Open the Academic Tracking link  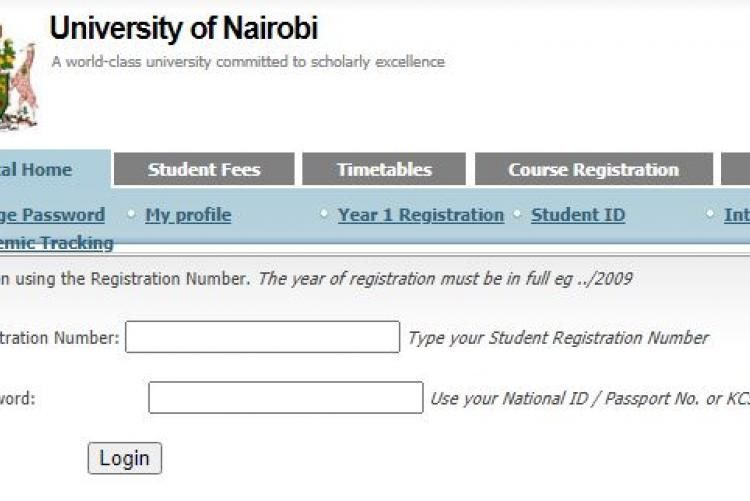[58, 243]
